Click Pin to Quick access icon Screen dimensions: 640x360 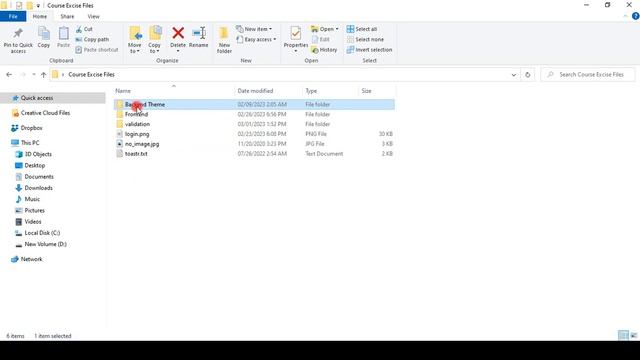click(18, 40)
